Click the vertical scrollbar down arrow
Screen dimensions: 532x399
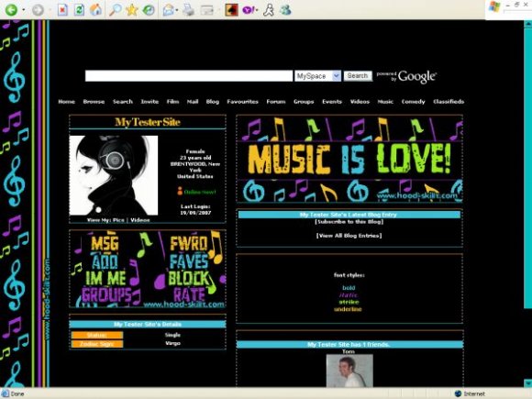528,383
